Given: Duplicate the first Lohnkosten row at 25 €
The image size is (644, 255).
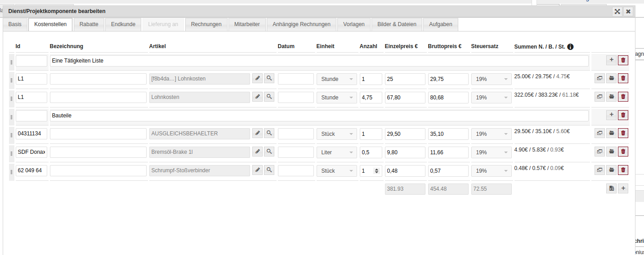Looking at the screenshot, I should pos(599,79).
